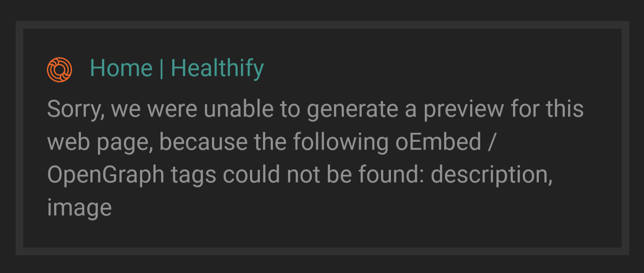Click the word "tags" in the message

pyautogui.click(x=194, y=175)
